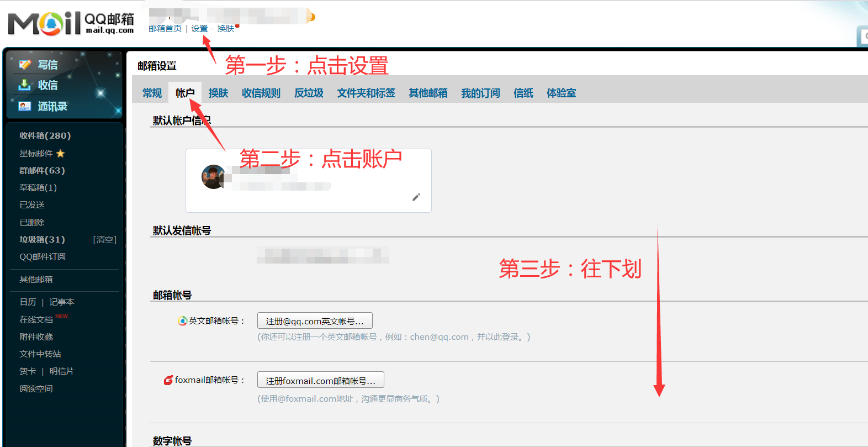Click the star icon beside 星标邮件
868x447 pixels.
[x=61, y=153]
